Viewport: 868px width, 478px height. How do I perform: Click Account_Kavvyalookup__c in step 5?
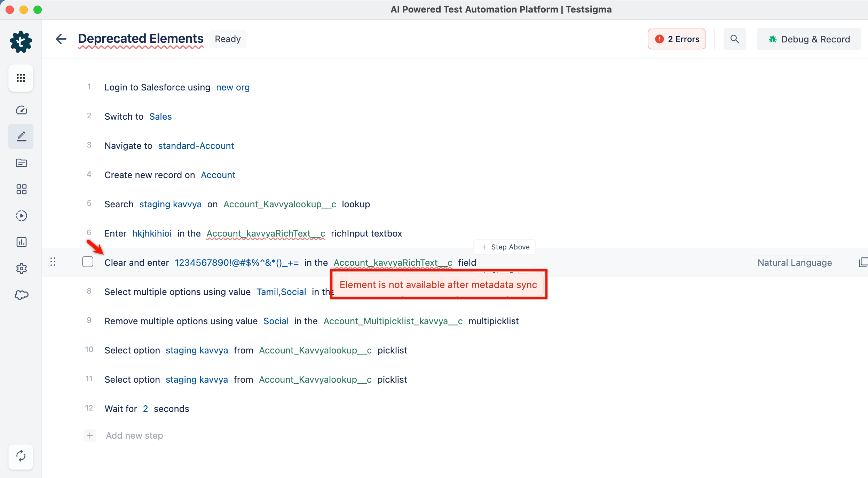[x=279, y=204]
